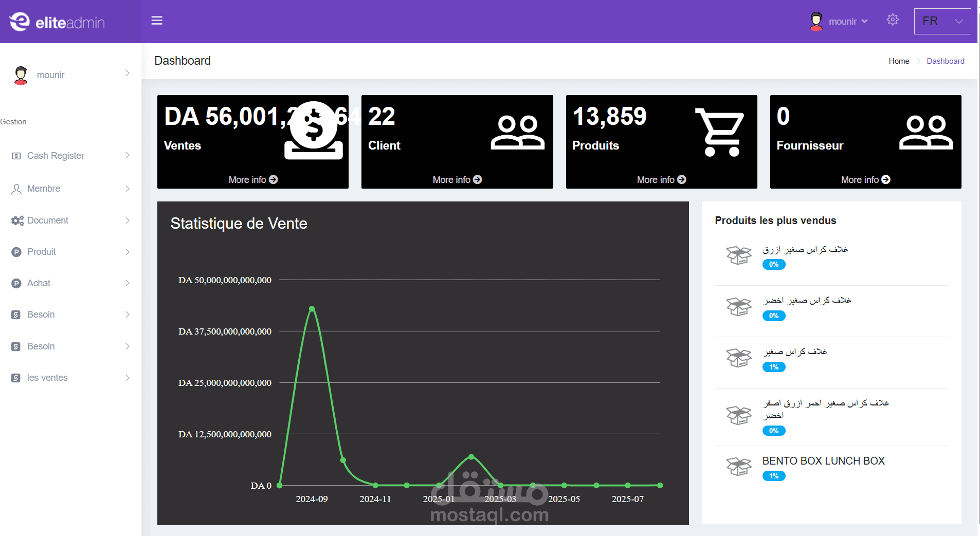This screenshot has height=536, width=980.
Task: Open the Achat menu item
Action: pos(70,283)
